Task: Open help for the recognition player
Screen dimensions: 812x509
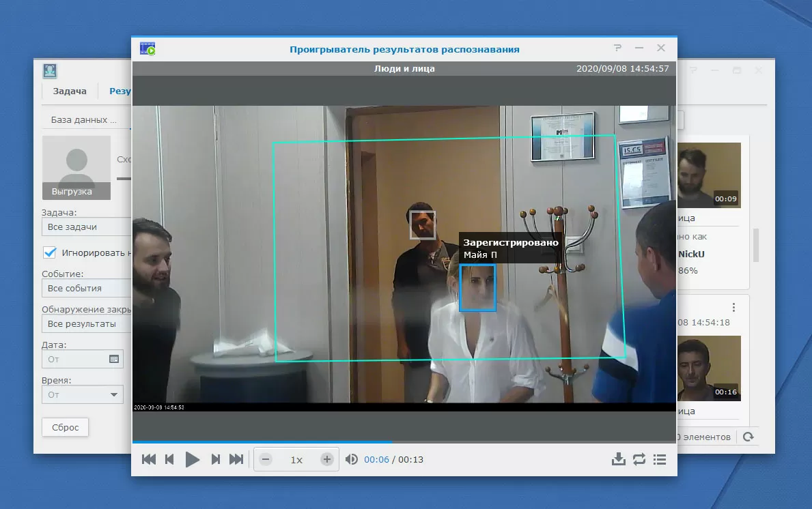Action: 617,48
